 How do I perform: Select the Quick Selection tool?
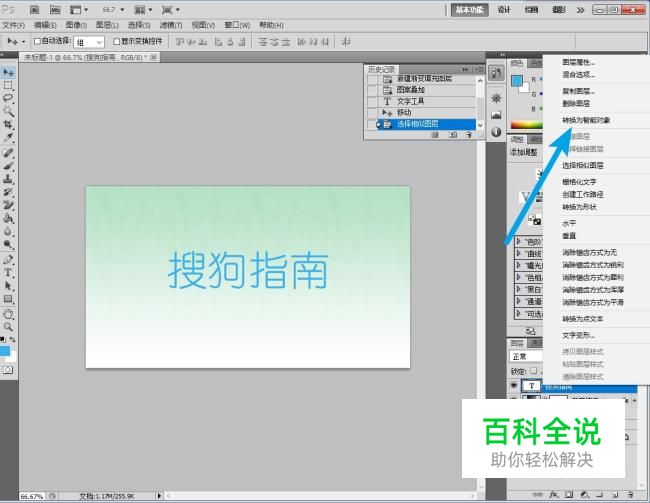(x=8, y=111)
